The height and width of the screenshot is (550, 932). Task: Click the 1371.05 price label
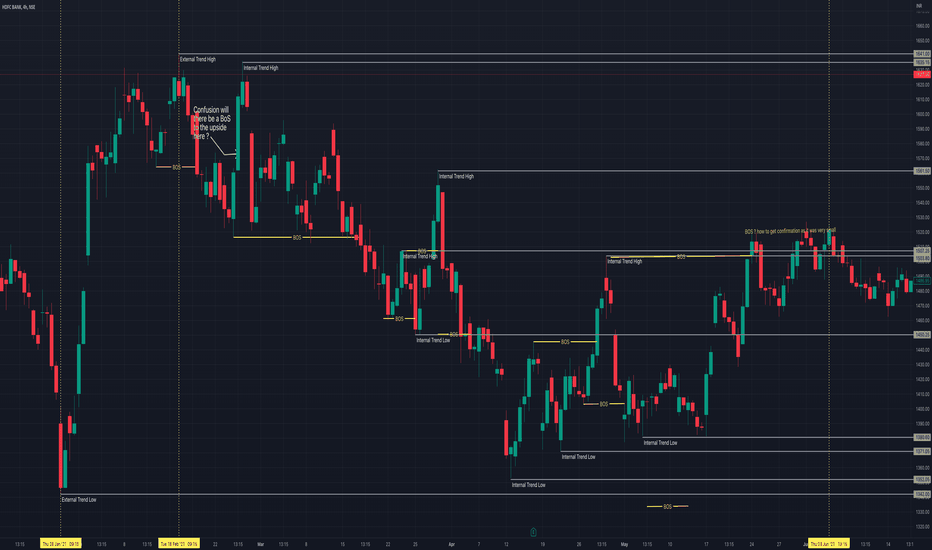(922, 452)
